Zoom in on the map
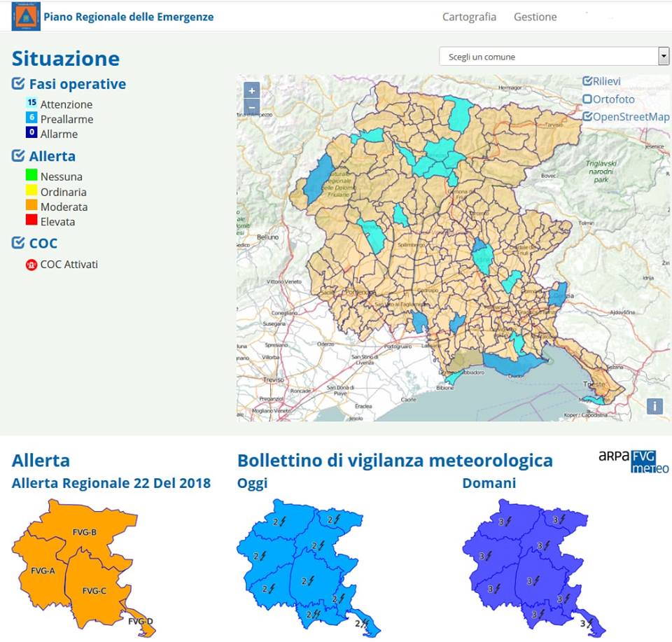The height and width of the screenshot is (642, 672). pyautogui.click(x=252, y=90)
